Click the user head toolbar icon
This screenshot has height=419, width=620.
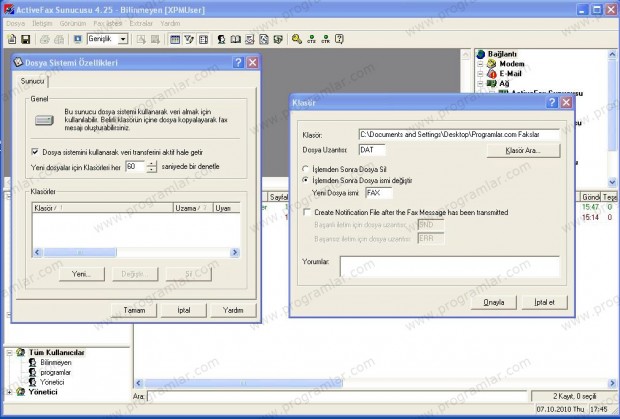[x=221, y=39]
